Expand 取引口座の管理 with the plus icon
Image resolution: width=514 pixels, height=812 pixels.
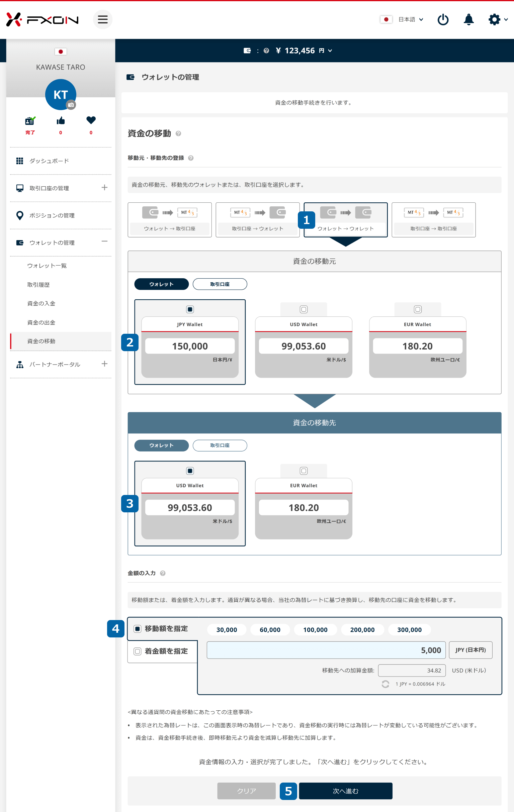pos(105,188)
